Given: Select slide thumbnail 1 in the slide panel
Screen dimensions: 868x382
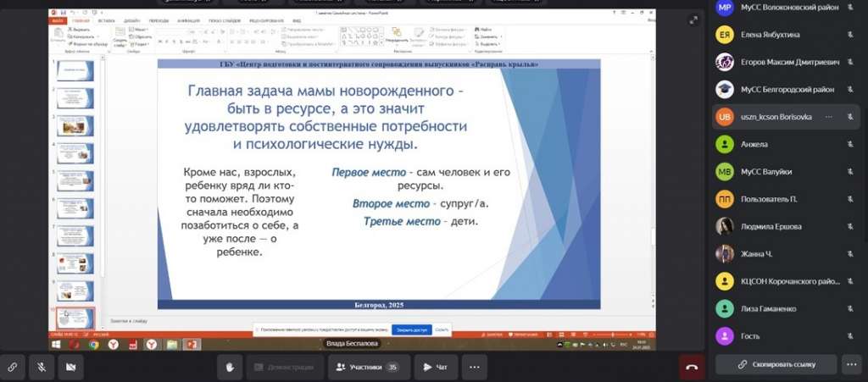Looking at the screenshot, I should [x=75, y=70].
